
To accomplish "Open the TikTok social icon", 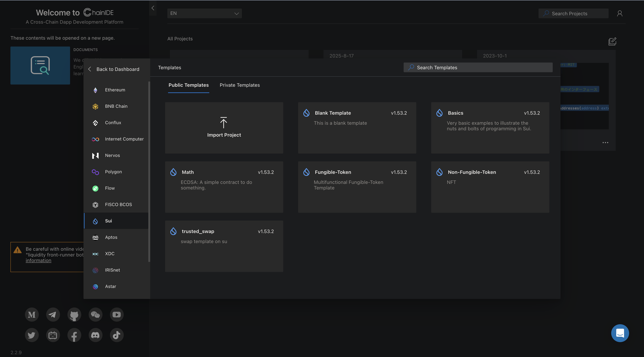I will point(117,335).
